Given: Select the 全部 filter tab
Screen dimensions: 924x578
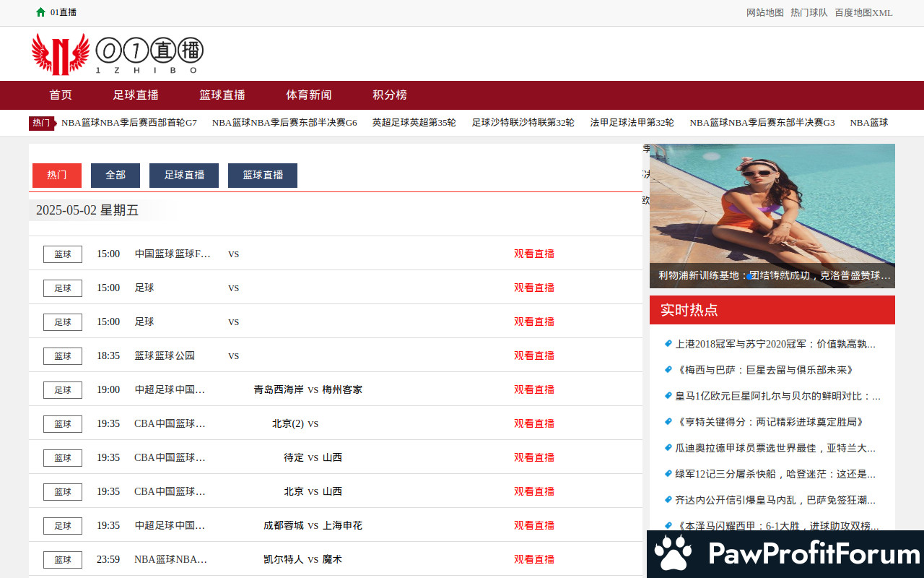Looking at the screenshot, I should click(115, 175).
